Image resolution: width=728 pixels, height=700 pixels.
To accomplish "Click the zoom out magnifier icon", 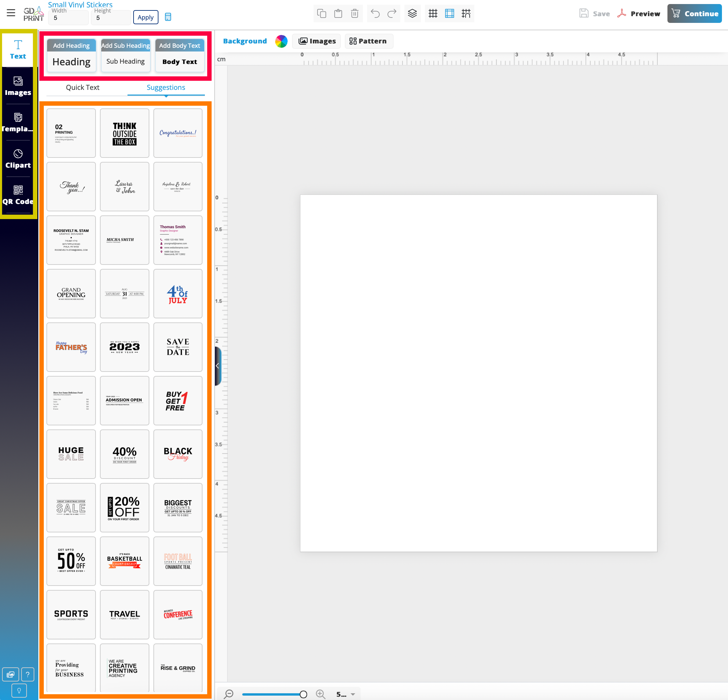I will pos(229,694).
